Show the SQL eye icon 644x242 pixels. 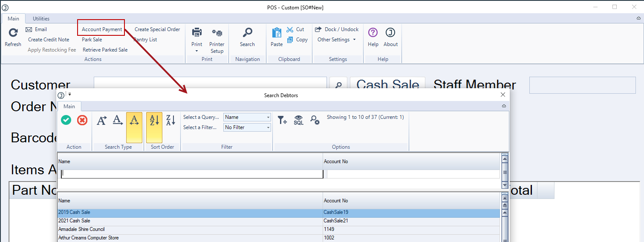coord(299,120)
